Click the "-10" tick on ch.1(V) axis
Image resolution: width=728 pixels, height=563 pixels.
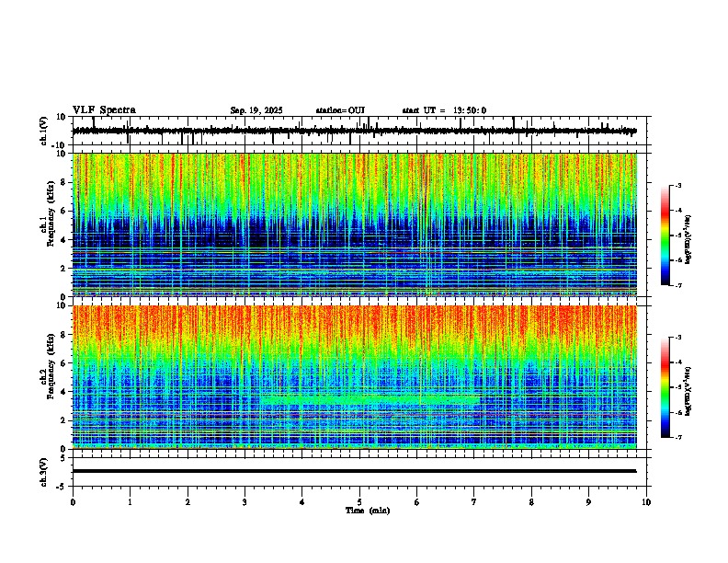(x=60, y=145)
